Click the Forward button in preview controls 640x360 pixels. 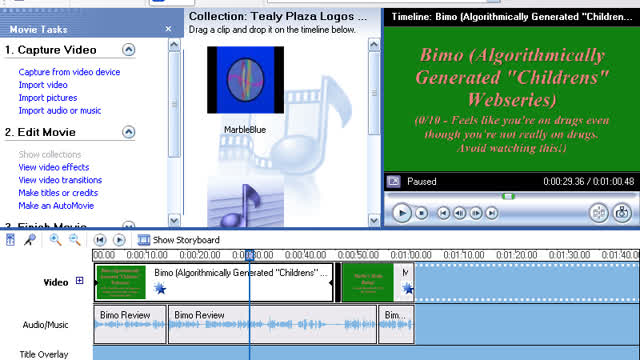point(492,213)
